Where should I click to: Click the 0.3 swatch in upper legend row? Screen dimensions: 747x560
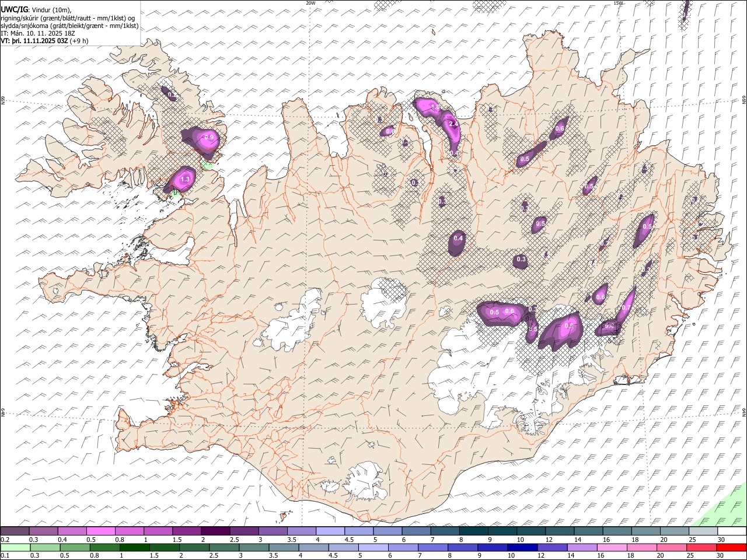pyautogui.click(x=43, y=531)
